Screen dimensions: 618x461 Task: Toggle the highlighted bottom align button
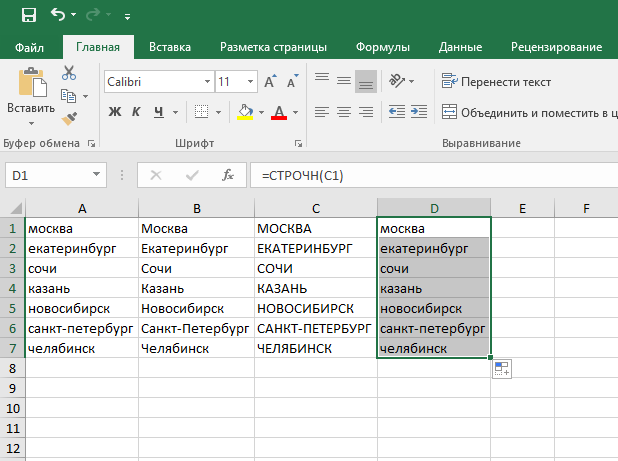click(366, 81)
